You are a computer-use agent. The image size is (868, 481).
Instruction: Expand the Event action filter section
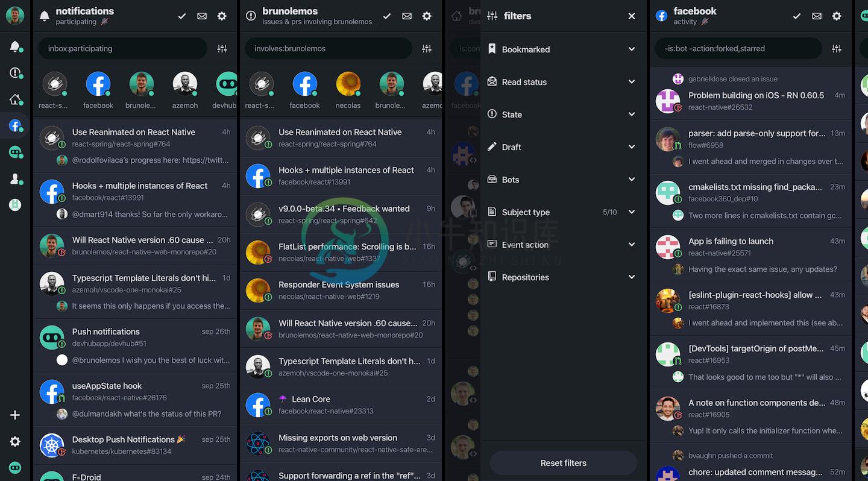pyautogui.click(x=563, y=245)
